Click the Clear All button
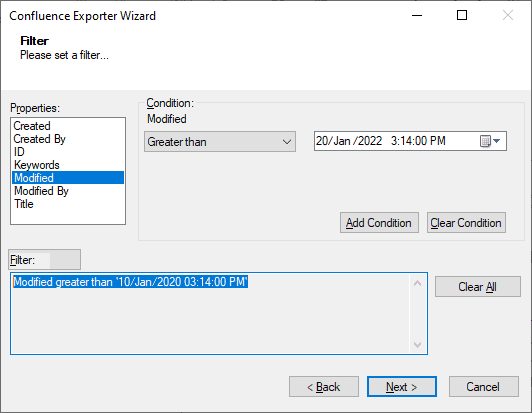The height and width of the screenshot is (413, 532). pyautogui.click(x=478, y=286)
